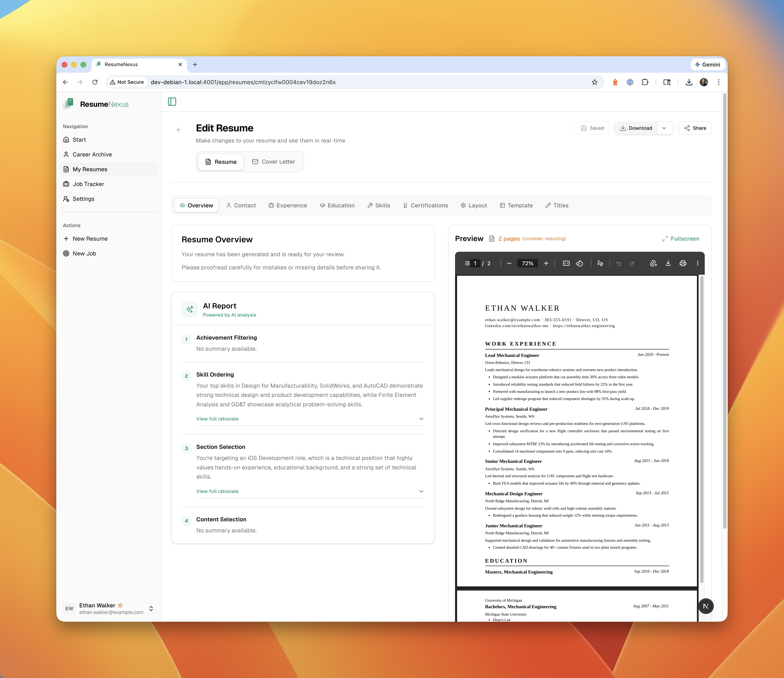This screenshot has height=678, width=784.
Task: Print the resume from the preview toolbar
Action: (x=683, y=263)
